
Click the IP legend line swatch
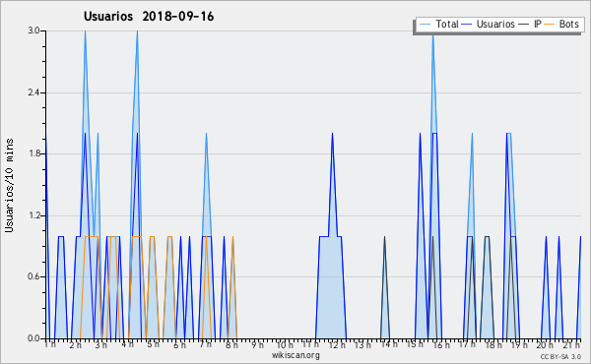pos(524,24)
